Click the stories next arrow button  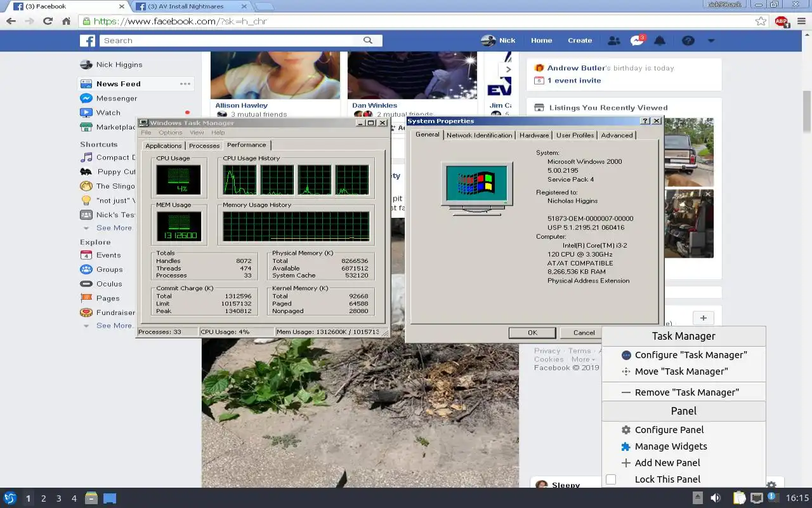[x=507, y=69]
